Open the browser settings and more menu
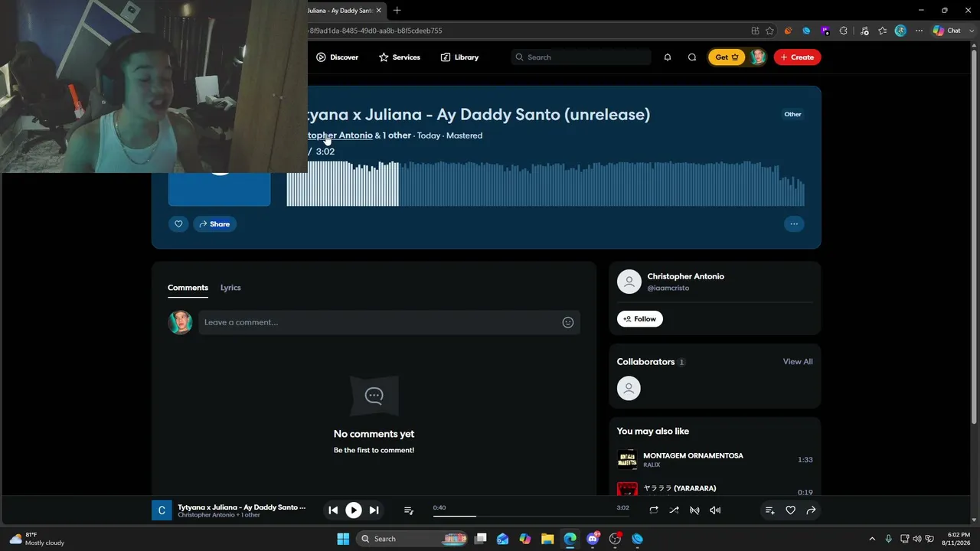The width and height of the screenshot is (980, 551). pos(919,31)
